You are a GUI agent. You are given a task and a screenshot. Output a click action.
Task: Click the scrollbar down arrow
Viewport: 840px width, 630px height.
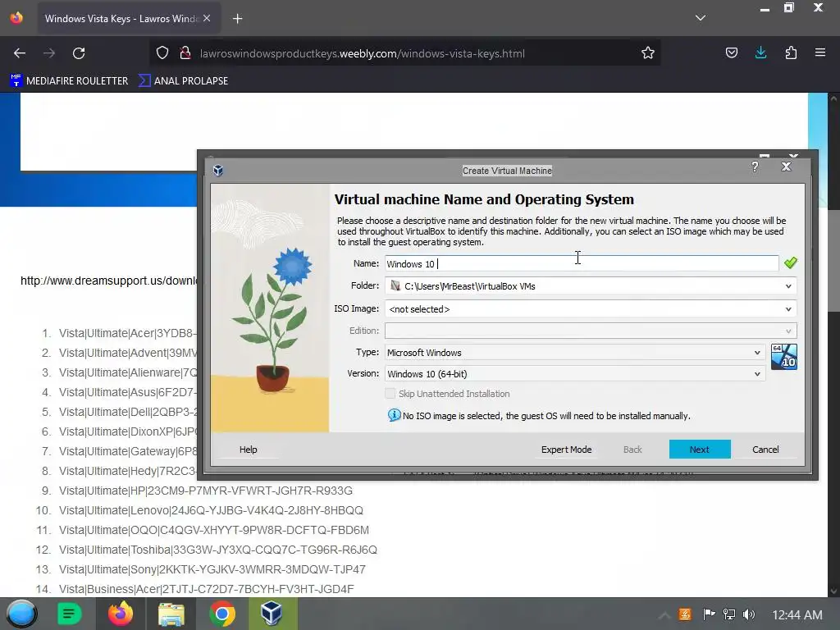(x=833, y=591)
